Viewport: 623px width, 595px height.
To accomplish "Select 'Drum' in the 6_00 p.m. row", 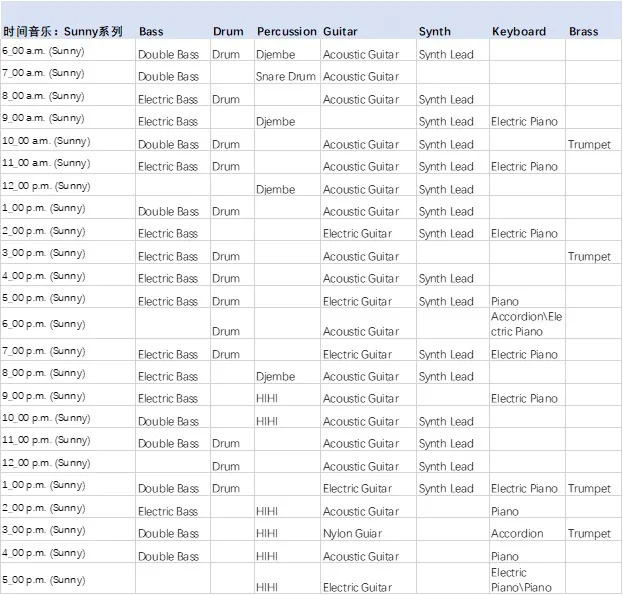I will coord(226,331).
